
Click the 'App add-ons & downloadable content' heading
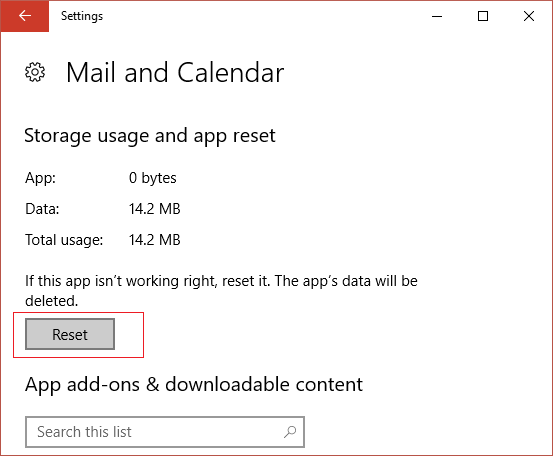point(194,384)
